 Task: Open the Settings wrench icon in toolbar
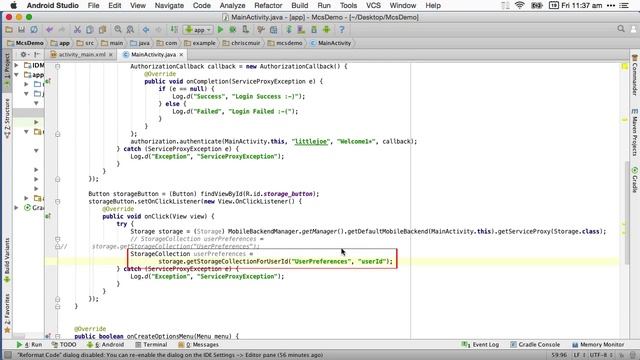pos(261,29)
